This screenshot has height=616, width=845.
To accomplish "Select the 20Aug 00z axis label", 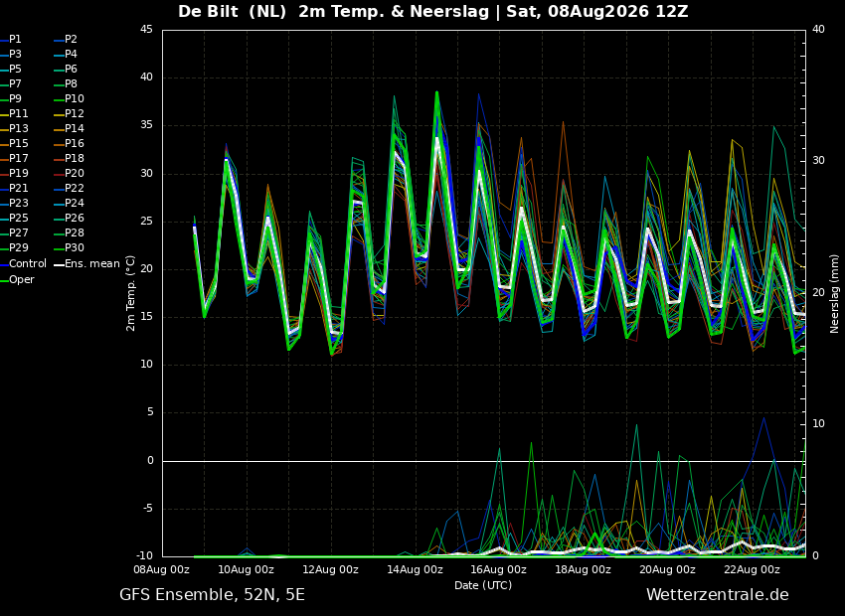I will [x=667, y=569].
